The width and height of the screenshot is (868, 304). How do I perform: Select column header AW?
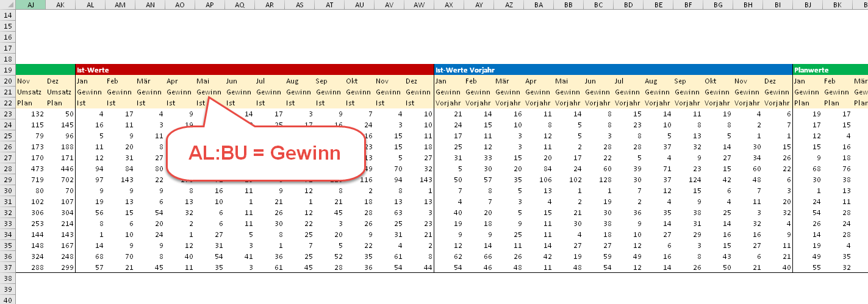point(418,5)
